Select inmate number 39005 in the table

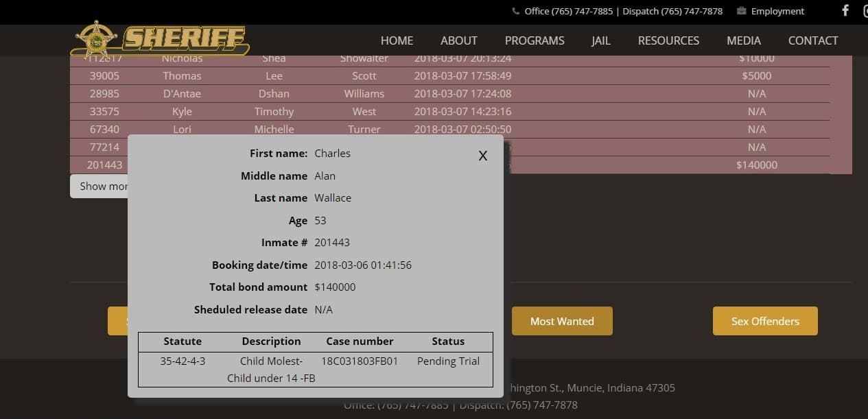104,75
